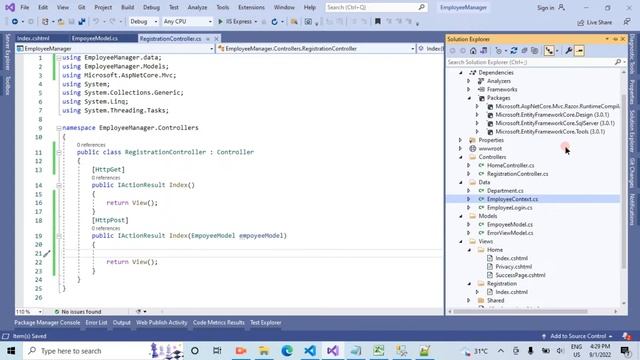Click the Bookmark toolbar icon

pos(378,22)
